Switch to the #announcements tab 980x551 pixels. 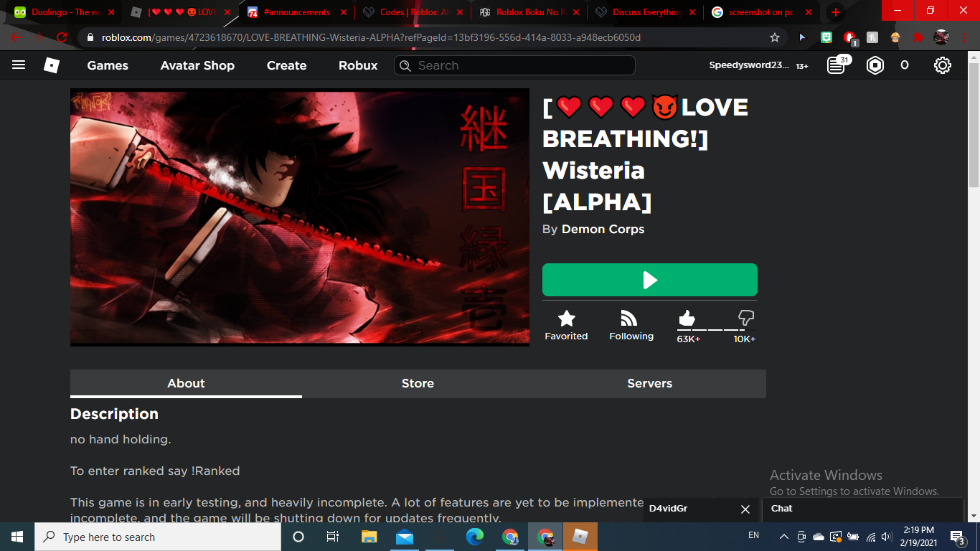point(296,12)
